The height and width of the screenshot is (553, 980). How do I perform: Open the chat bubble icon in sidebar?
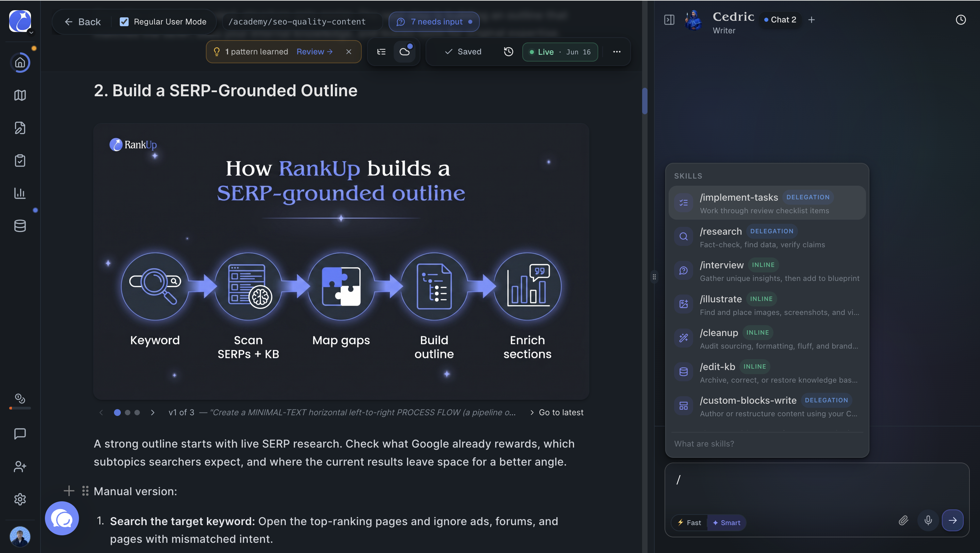[x=20, y=434]
